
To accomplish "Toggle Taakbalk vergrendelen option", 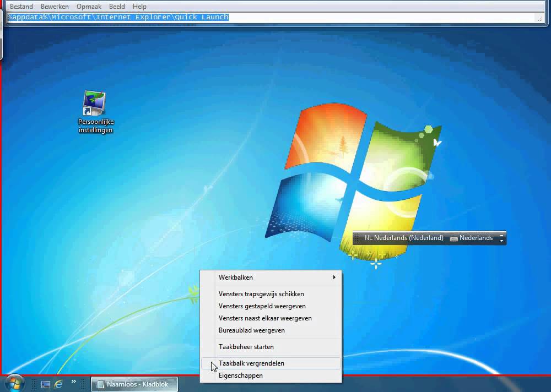I will pos(271,363).
